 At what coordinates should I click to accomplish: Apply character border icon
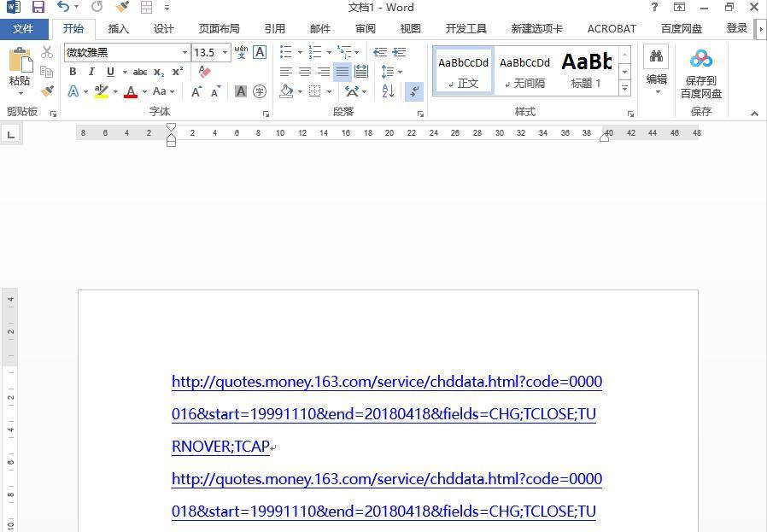(x=260, y=52)
